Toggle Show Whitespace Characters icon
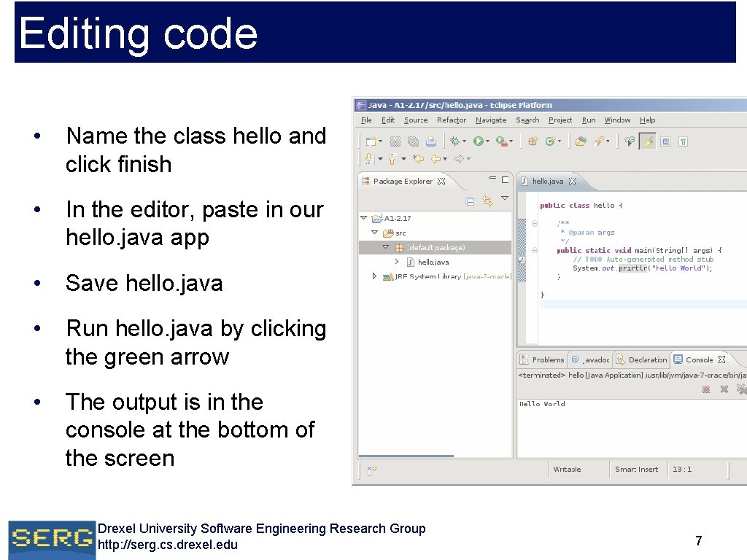 click(x=683, y=141)
